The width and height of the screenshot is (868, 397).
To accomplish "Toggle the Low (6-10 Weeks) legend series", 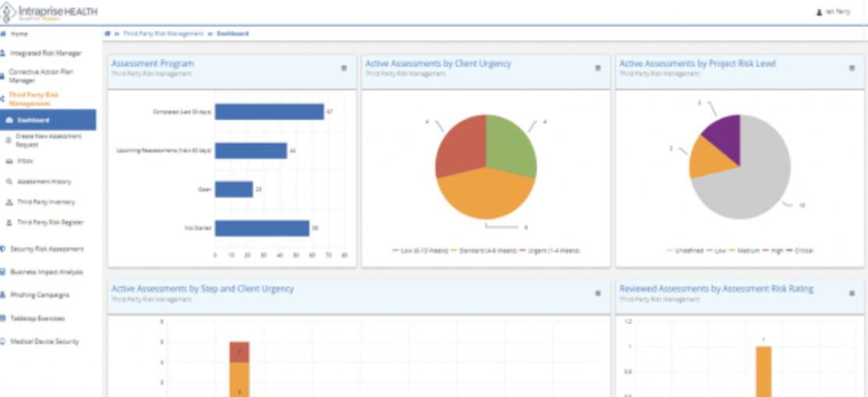I will point(420,251).
